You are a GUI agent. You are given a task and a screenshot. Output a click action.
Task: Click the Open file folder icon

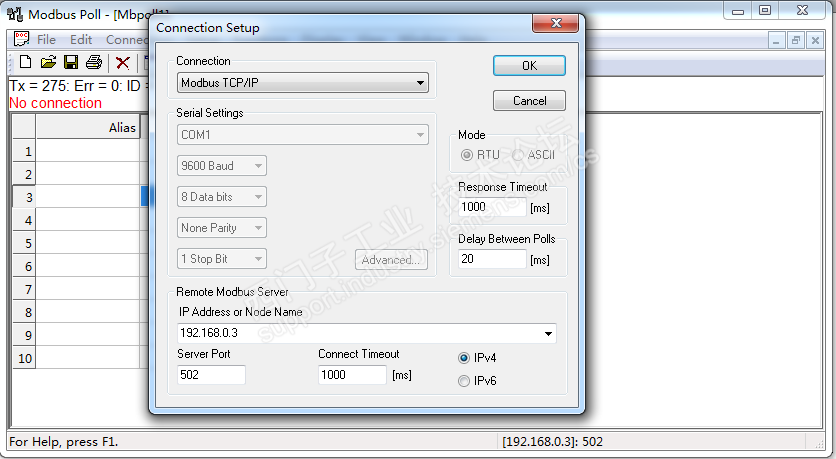pos(48,62)
